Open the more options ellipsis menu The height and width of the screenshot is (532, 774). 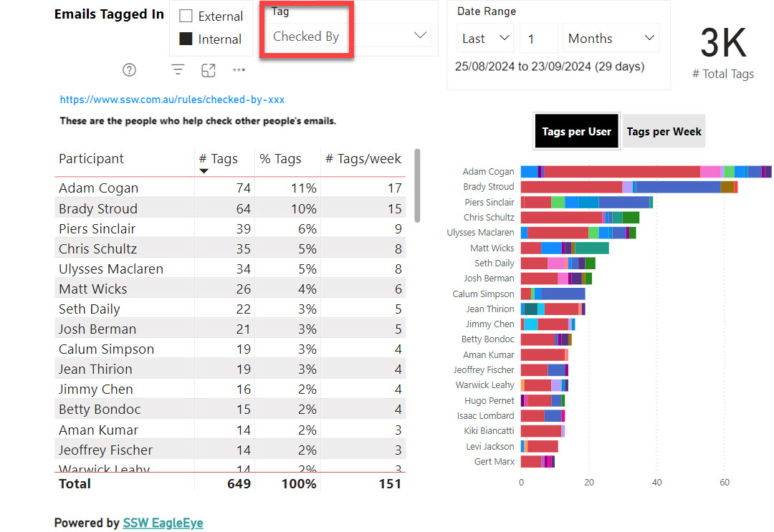click(x=239, y=69)
